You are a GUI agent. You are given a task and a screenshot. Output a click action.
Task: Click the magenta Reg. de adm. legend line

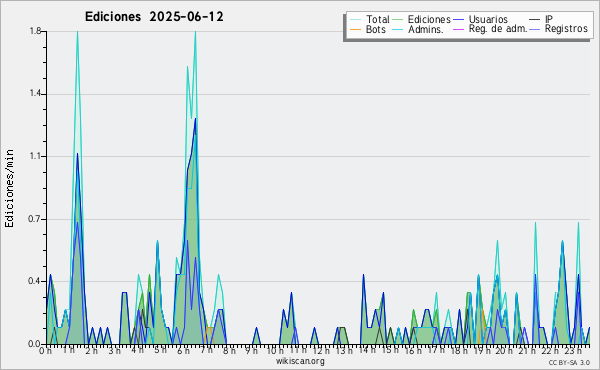point(458,29)
